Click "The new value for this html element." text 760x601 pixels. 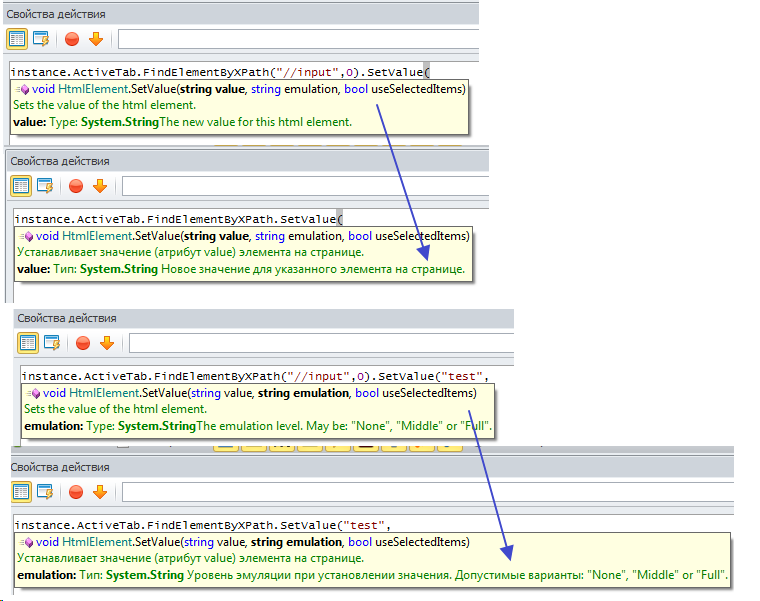(x=255, y=122)
